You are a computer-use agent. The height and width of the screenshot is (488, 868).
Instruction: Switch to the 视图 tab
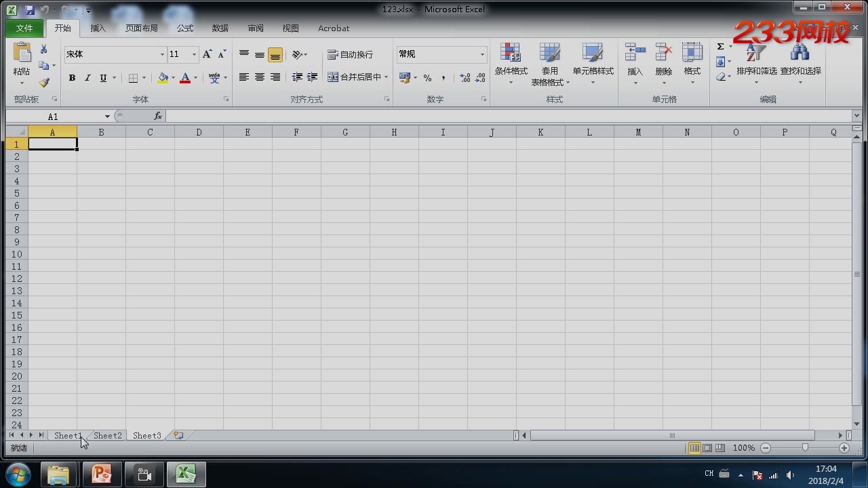tap(291, 28)
